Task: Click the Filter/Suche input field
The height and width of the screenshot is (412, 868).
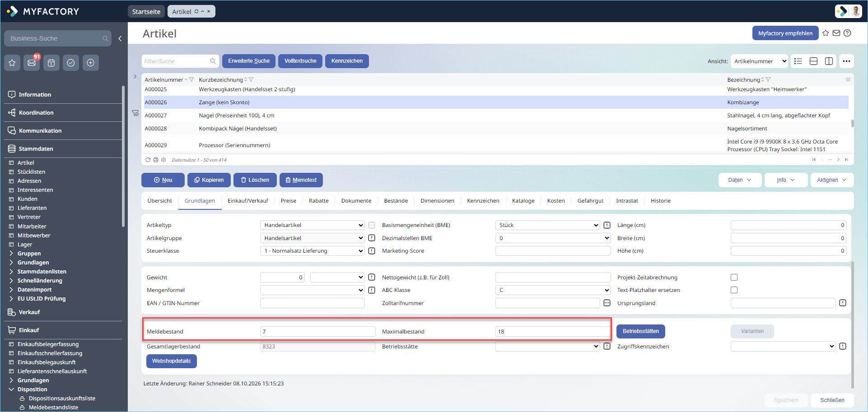Action: coord(180,61)
